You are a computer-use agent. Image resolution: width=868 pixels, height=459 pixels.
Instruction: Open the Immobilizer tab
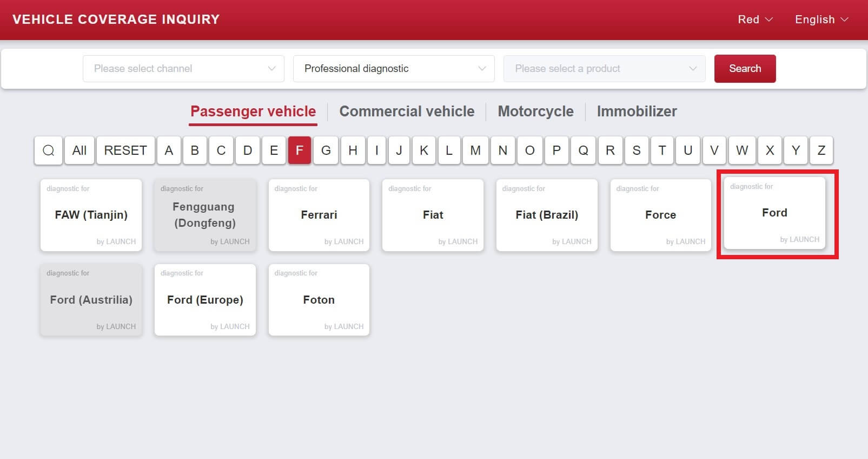pyautogui.click(x=637, y=112)
